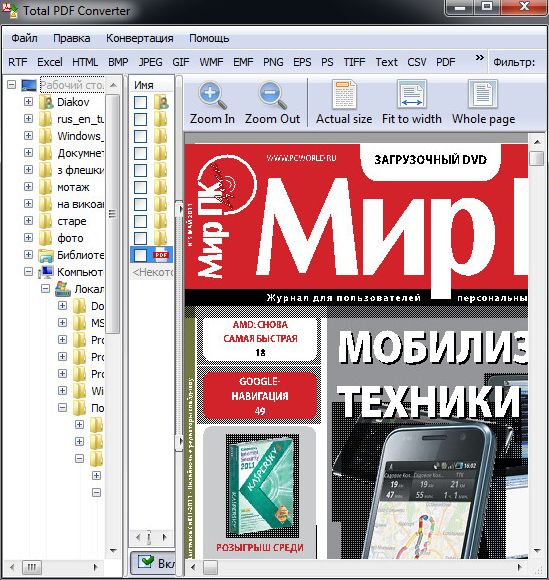Click the preview horizontal scrollbar thumb
Screen dimensions: 549x580
210,567
